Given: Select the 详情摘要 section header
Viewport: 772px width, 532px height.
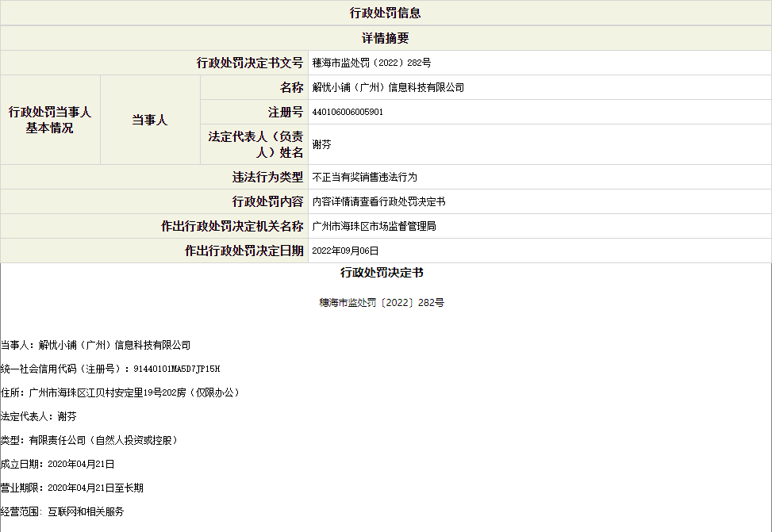Looking at the screenshot, I should pos(385,38).
